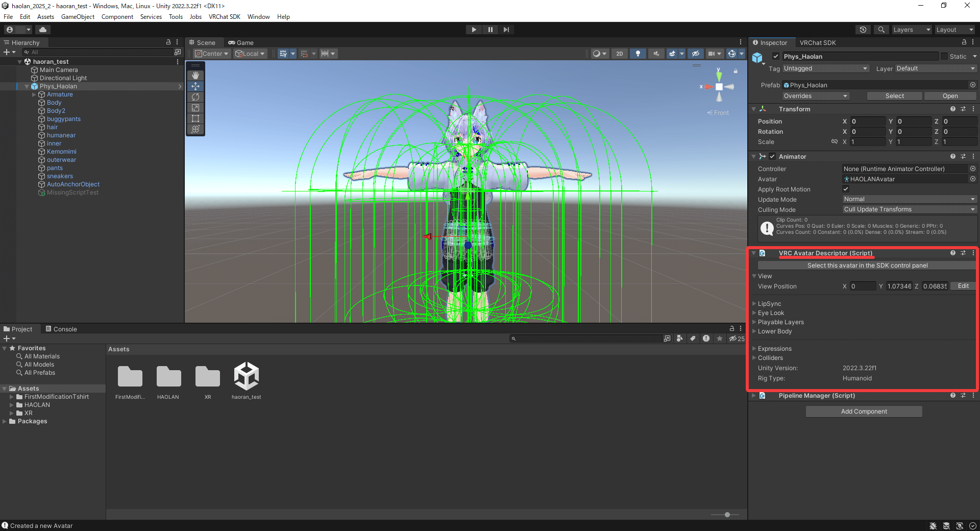The image size is (980, 531).
Task: Open the prefab Overrides dropdown
Action: click(x=816, y=96)
